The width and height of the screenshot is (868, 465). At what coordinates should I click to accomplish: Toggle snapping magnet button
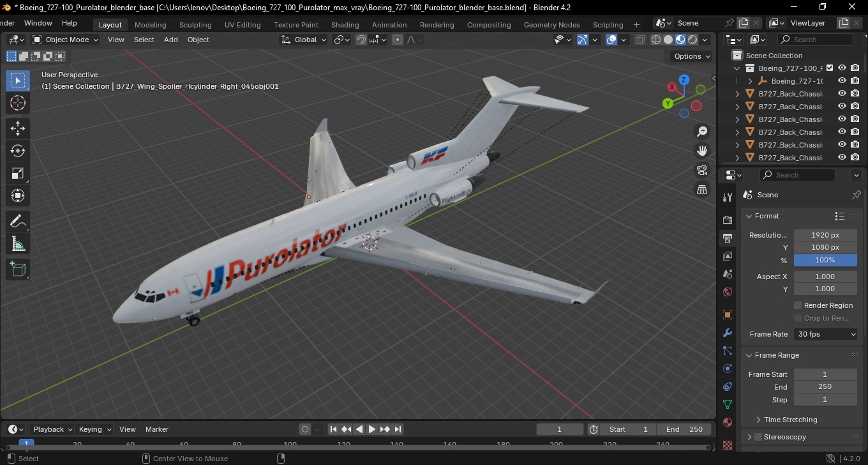point(361,40)
